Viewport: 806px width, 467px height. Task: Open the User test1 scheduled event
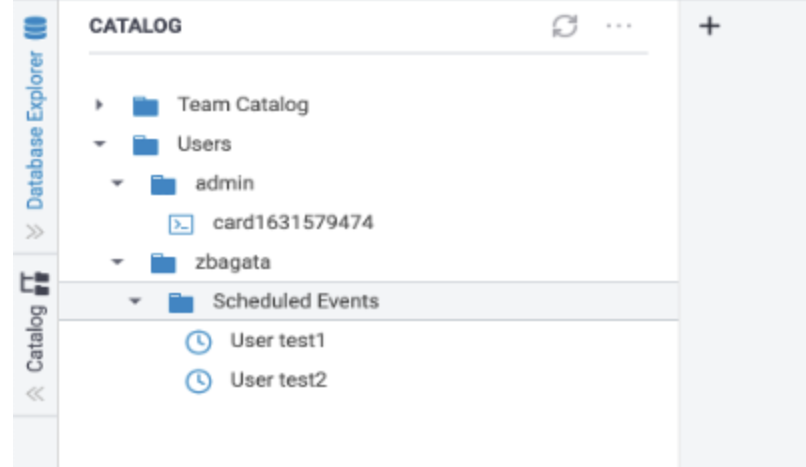[278, 340]
